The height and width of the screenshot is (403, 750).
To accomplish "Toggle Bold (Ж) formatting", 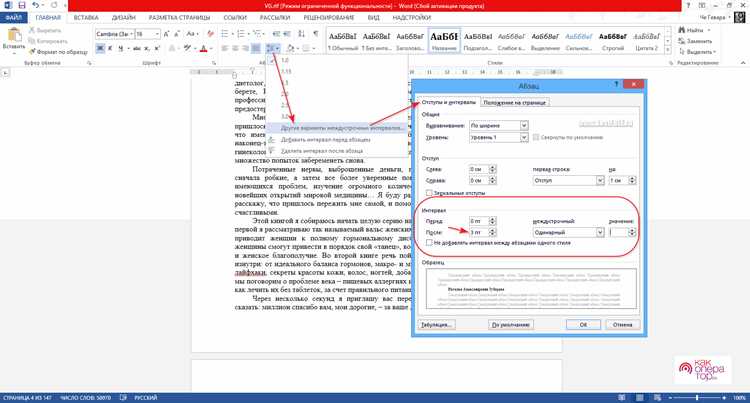I will point(100,48).
